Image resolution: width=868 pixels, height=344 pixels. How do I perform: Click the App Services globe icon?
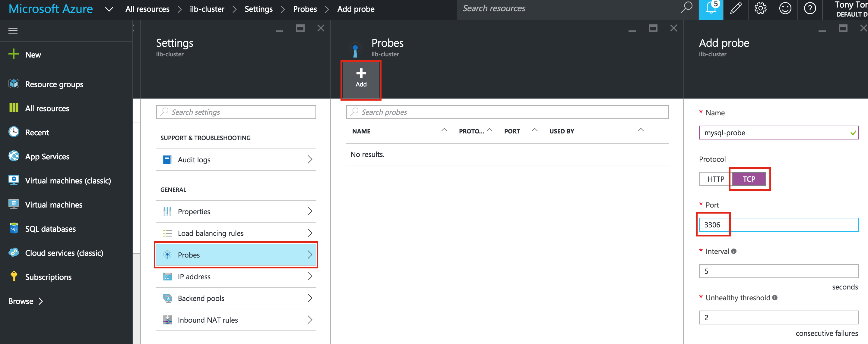pos(14,156)
